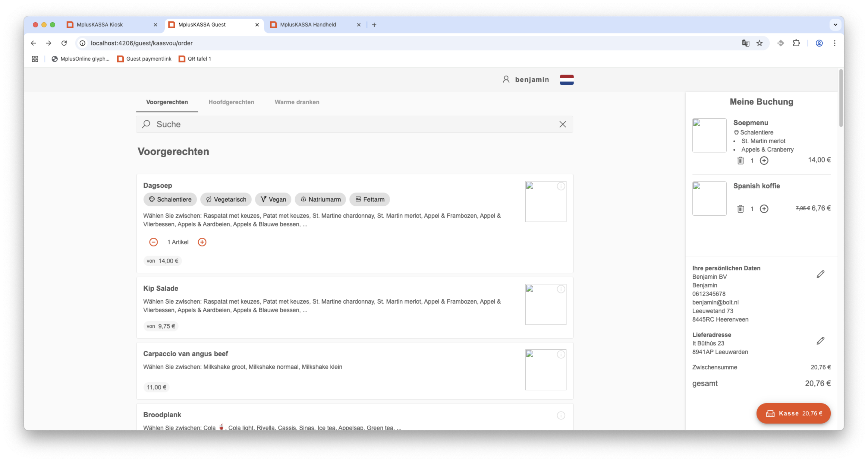Viewport: 868px width, 462px height.
Task: Open Dagsoep product thumbnail
Action: pos(545,202)
